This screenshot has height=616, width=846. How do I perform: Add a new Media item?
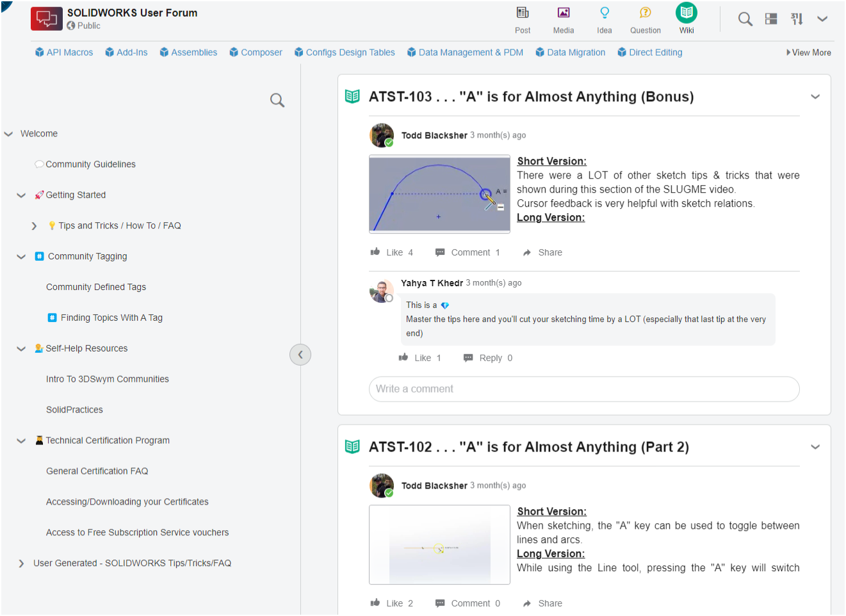(564, 20)
